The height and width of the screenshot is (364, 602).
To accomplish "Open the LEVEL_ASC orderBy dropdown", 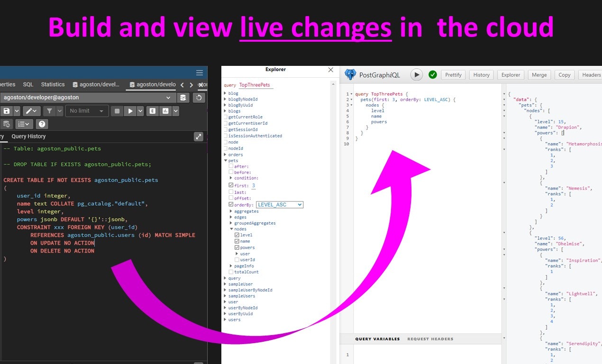I will pos(279,205).
